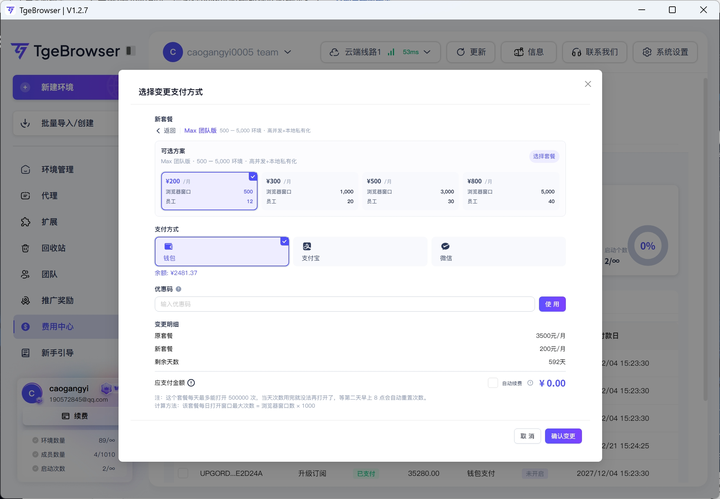Screen dimensions: 720x499
Task: Confirm with the 确认变更 button
Action: tap(563, 436)
